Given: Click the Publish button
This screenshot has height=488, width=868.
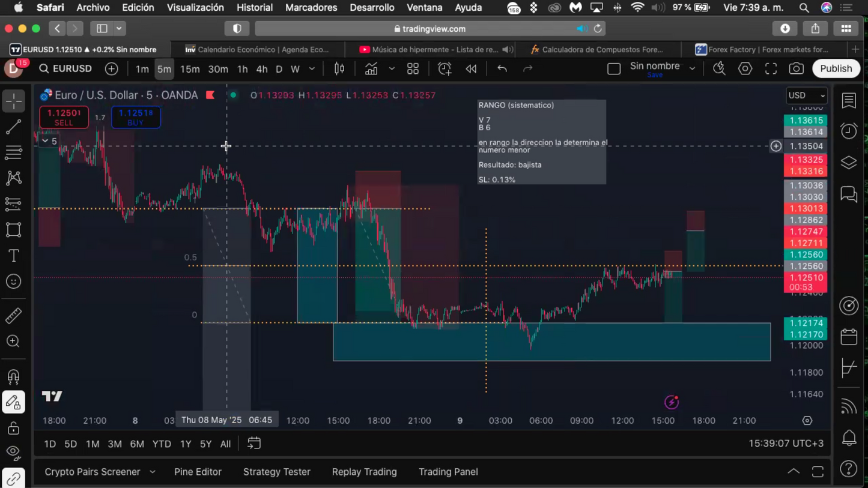Looking at the screenshot, I should point(836,68).
